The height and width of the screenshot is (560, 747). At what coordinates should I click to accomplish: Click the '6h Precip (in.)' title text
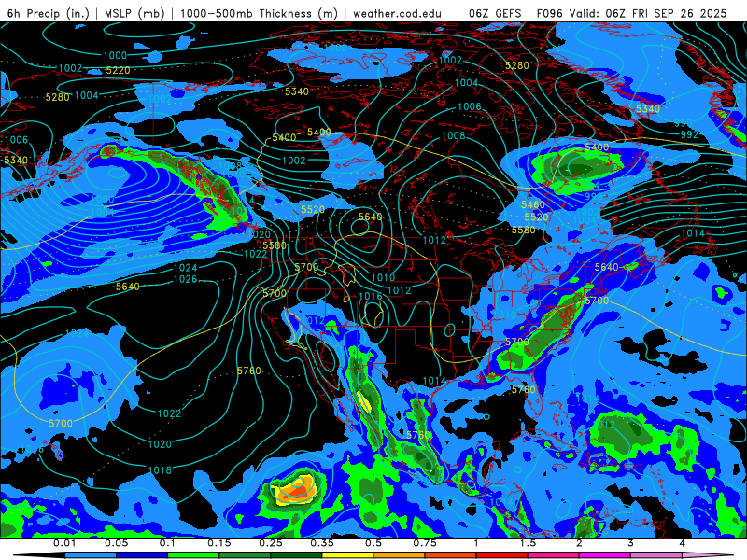click(x=49, y=13)
